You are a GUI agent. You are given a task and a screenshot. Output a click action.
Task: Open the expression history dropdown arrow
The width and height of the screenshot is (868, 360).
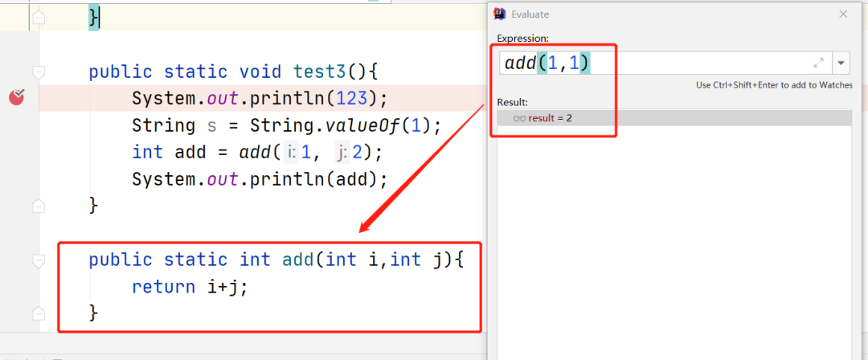coord(841,63)
